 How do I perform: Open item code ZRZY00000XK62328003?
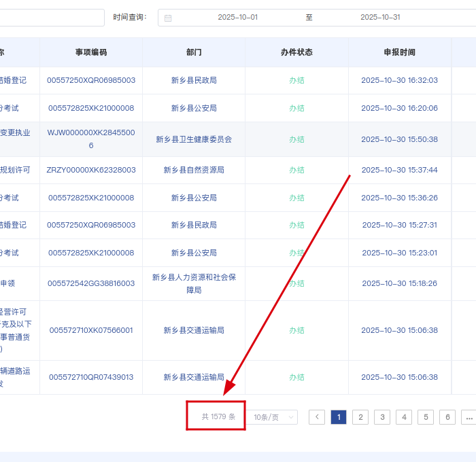(91, 170)
